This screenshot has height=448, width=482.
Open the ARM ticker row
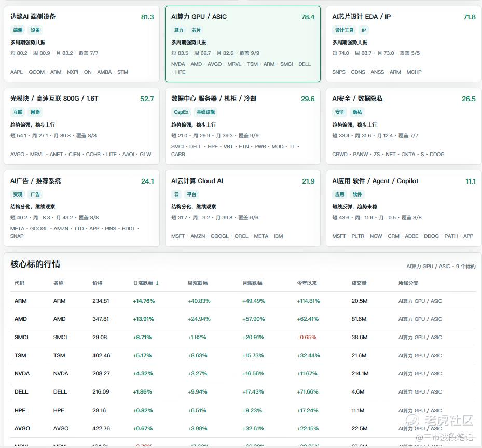[21, 301]
